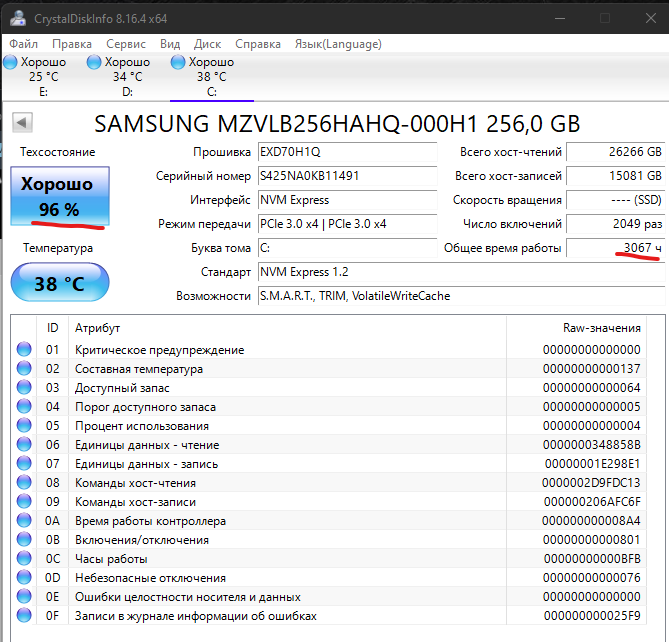Select the Единицы данных - запись row
The width and height of the screenshot is (669, 642).
329,463
